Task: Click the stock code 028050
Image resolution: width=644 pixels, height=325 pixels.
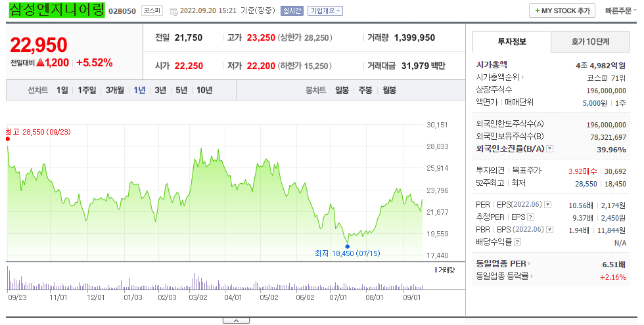Action: pyautogui.click(x=122, y=11)
